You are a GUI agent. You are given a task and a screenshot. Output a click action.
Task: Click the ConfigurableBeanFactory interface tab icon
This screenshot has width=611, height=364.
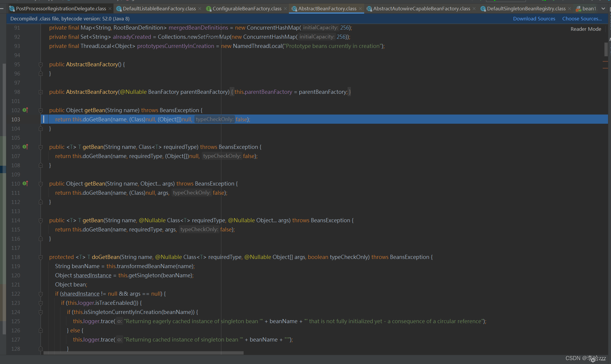coord(209,9)
